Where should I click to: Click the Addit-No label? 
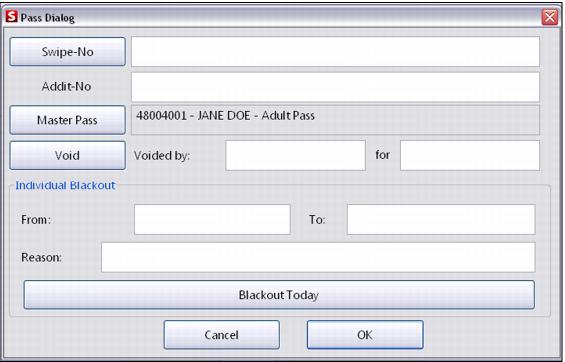[x=66, y=86]
